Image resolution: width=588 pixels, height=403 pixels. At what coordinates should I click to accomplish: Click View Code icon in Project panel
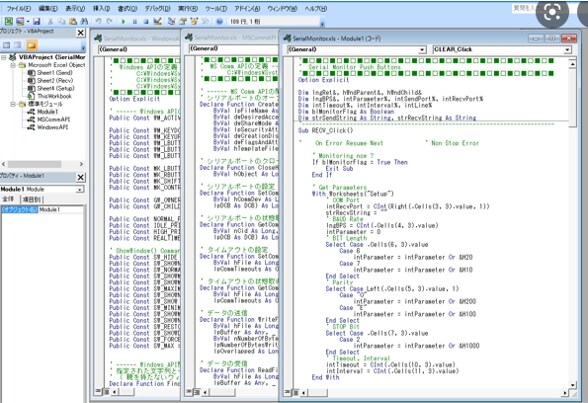[7, 45]
